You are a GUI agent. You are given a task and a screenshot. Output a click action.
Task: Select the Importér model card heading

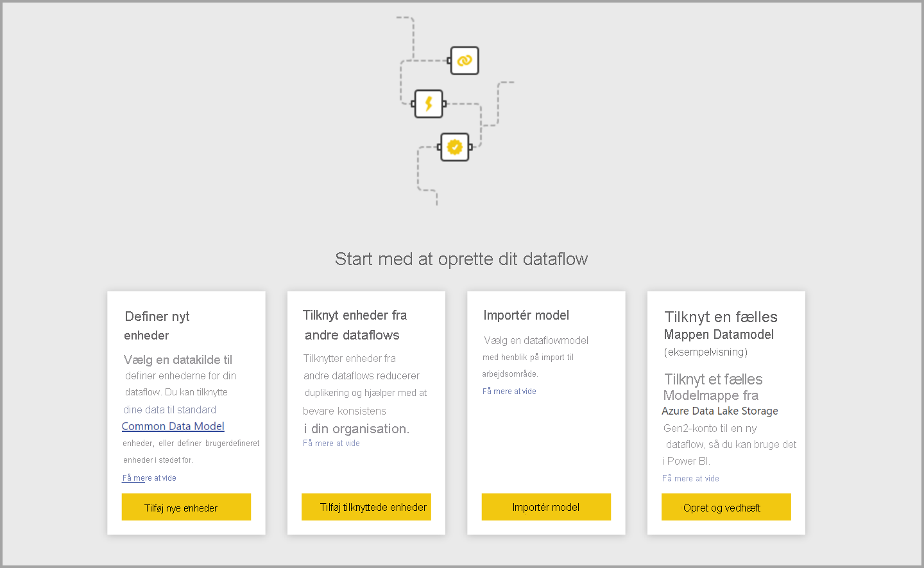point(526,315)
